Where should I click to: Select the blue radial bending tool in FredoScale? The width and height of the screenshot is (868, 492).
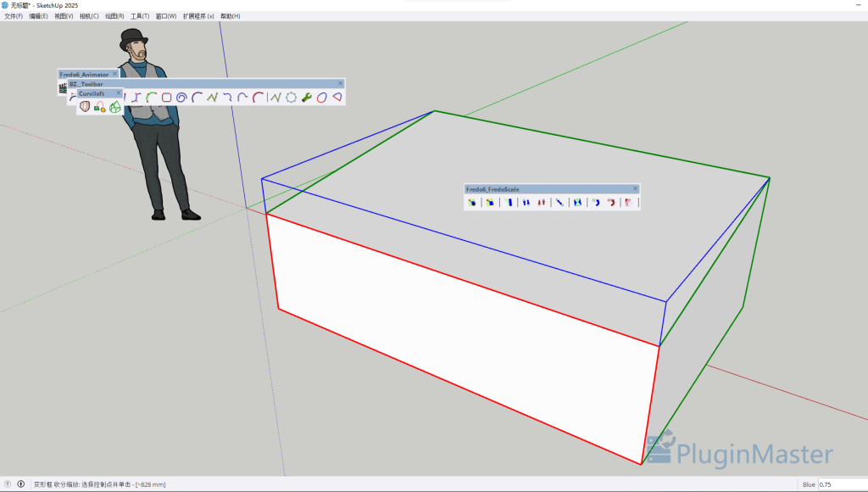click(596, 202)
